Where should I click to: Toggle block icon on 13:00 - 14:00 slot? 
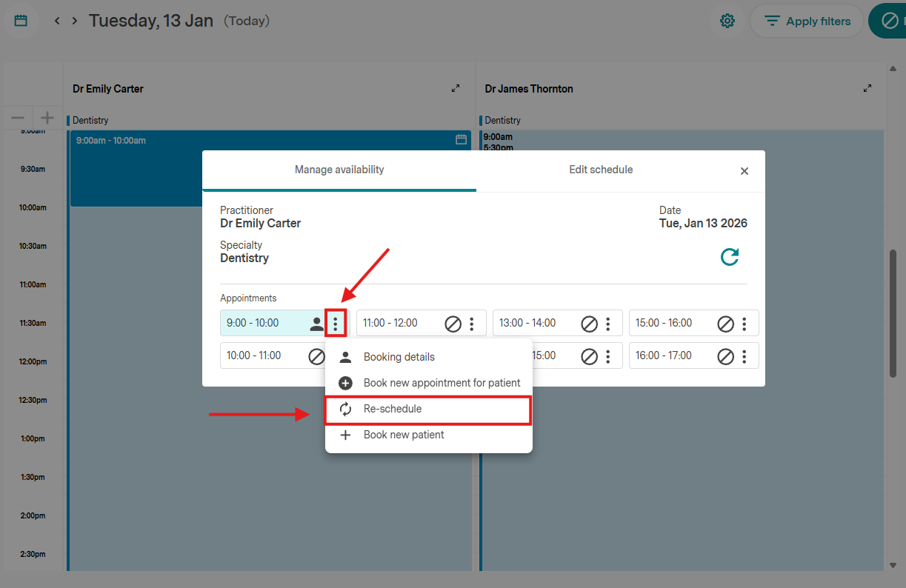click(x=589, y=324)
